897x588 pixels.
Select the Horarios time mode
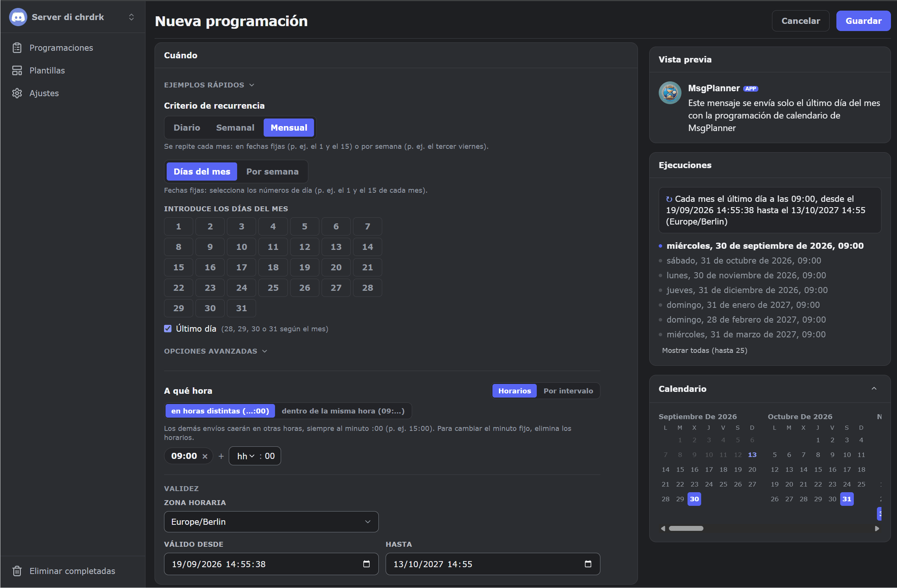[514, 391]
